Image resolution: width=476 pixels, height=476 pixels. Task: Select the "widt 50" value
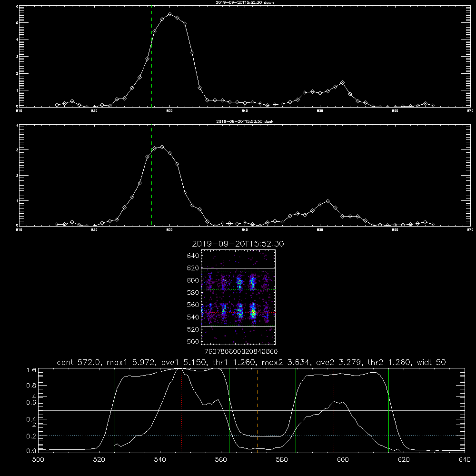tap(431, 362)
